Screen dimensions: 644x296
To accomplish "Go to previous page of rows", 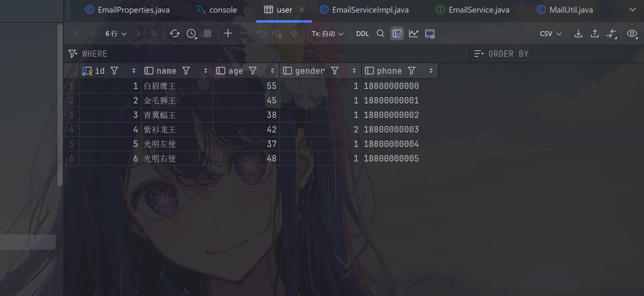I will click(x=93, y=33).
